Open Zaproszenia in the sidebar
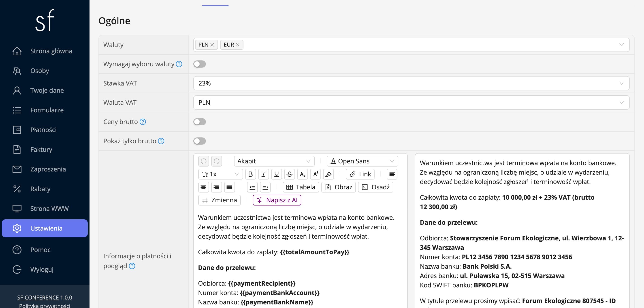Viewport: 644px width, 308px height. coord(45,169)
